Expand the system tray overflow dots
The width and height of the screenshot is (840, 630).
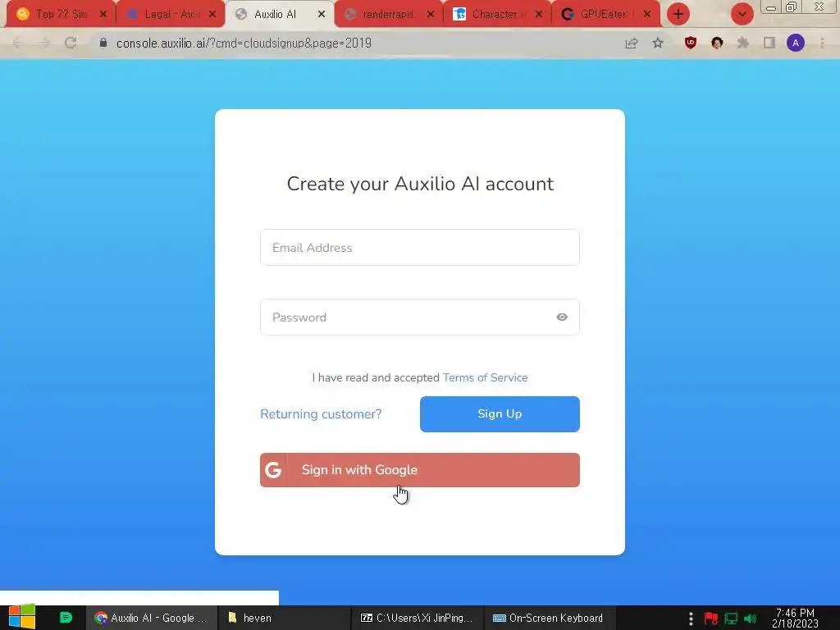[x=691, y=619]
